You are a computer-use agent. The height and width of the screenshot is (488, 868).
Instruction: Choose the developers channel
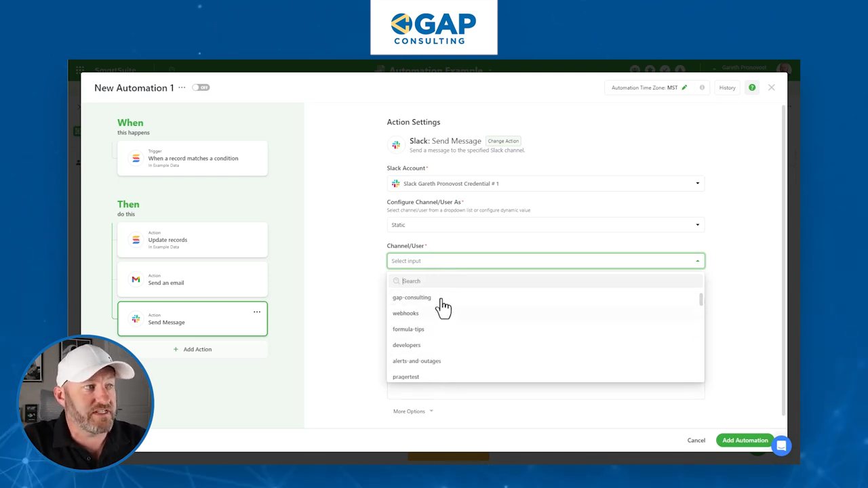click(x=406, y=345)
